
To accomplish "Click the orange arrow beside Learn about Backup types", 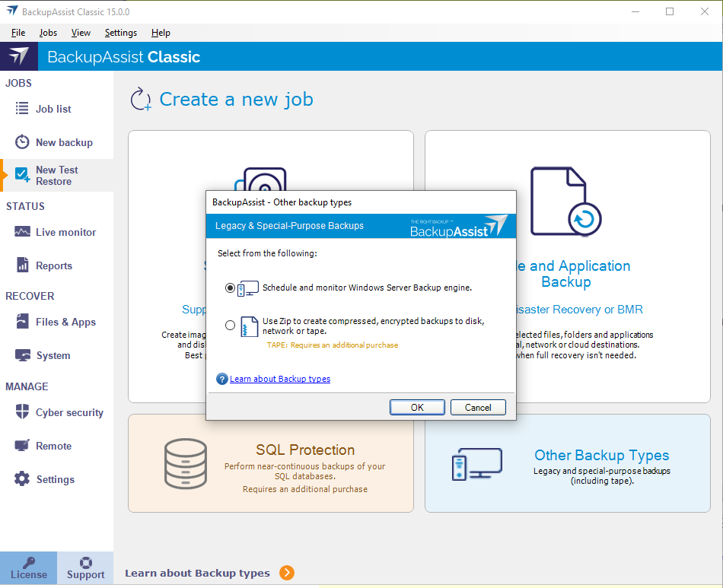I will 287,573.
